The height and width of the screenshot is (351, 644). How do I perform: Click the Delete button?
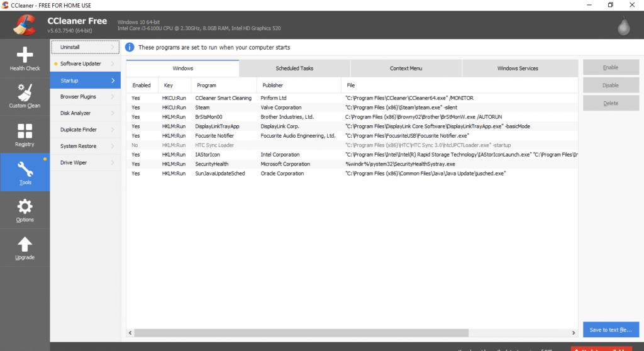click(611, 103)
